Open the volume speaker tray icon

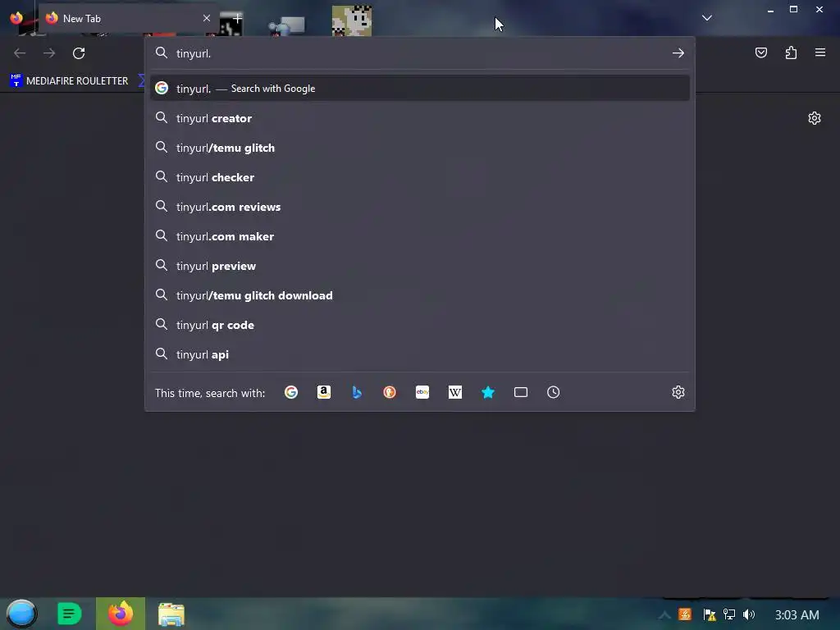pyautogui.click(x=749, y=614)
